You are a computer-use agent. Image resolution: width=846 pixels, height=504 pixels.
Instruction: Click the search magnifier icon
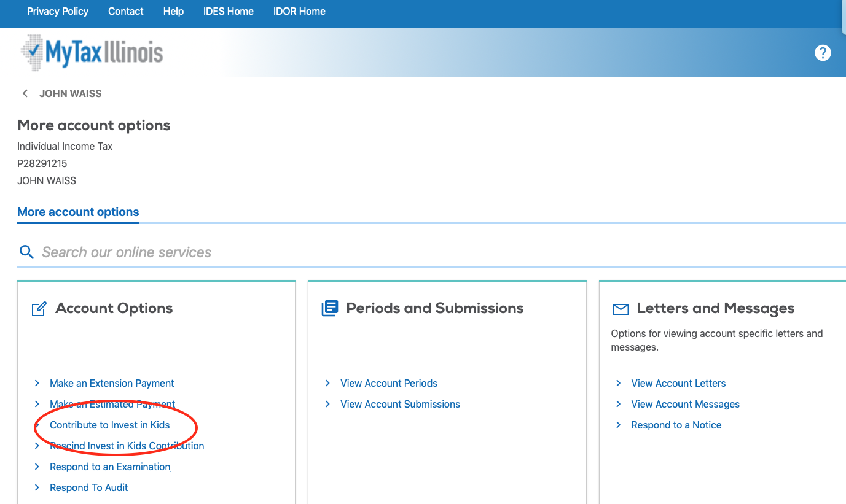pos(26,252)
